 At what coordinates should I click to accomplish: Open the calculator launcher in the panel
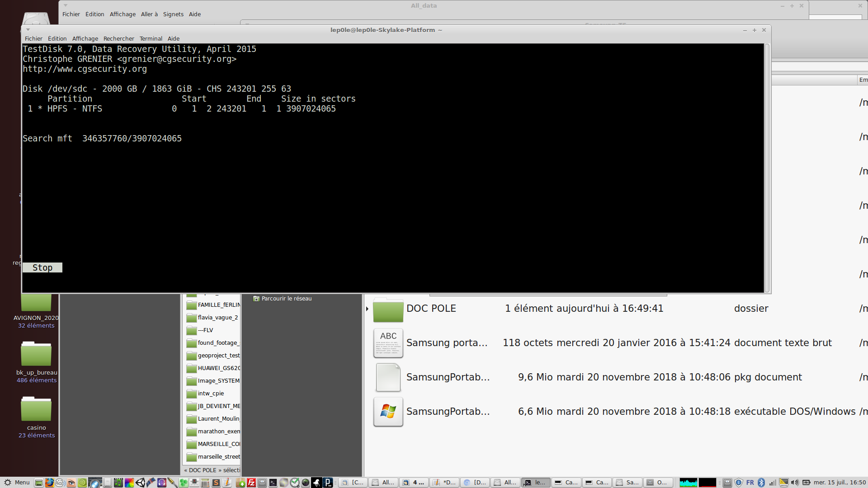205,483
